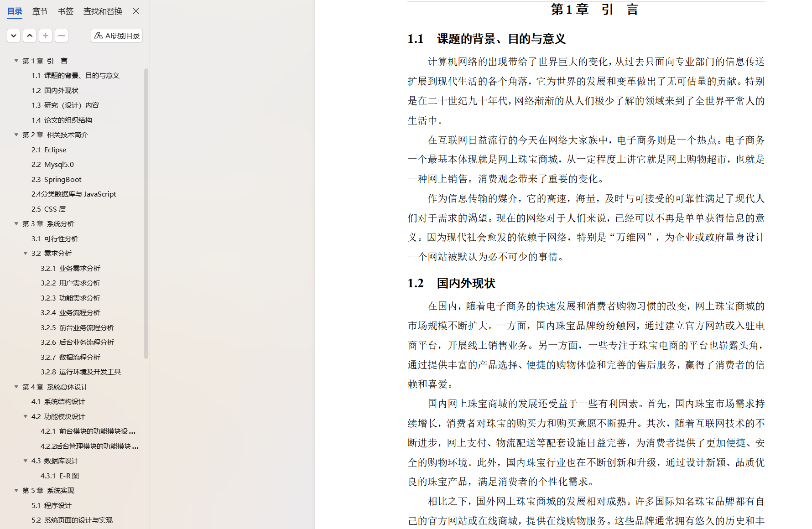The height and width of the screenshot is (529, 812).
Task: Select the 4.3 数据库设计 outline heading text
Action: (54, 461)
